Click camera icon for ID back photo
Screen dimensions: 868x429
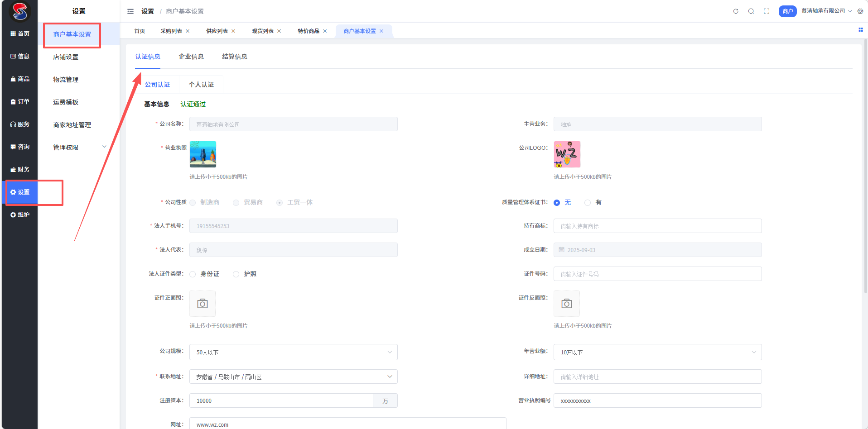pyautogui.click(x=566, y=304)
